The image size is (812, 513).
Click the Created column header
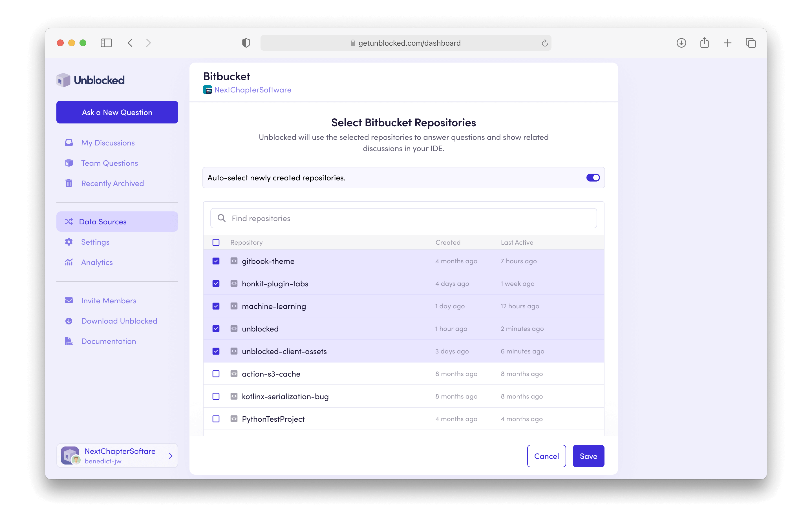coord(448,242)
